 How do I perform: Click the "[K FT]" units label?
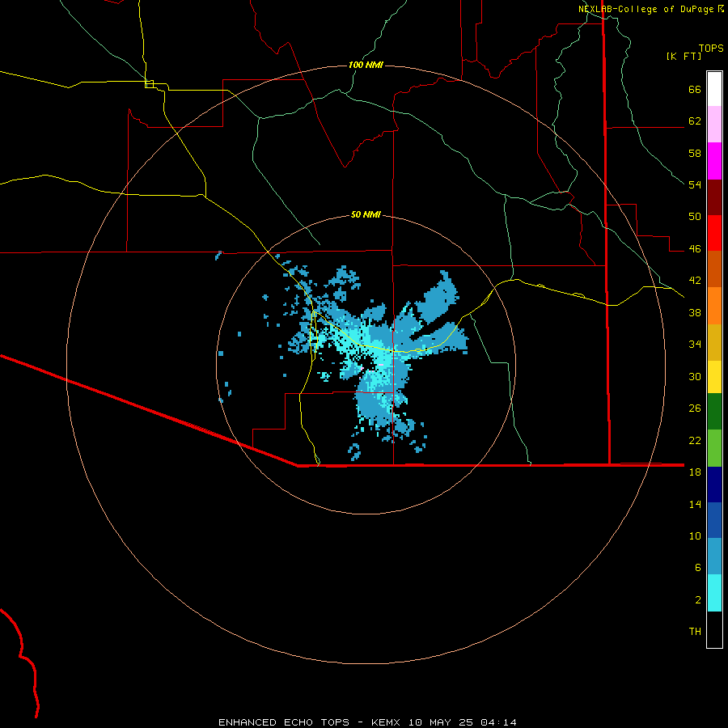684,56
